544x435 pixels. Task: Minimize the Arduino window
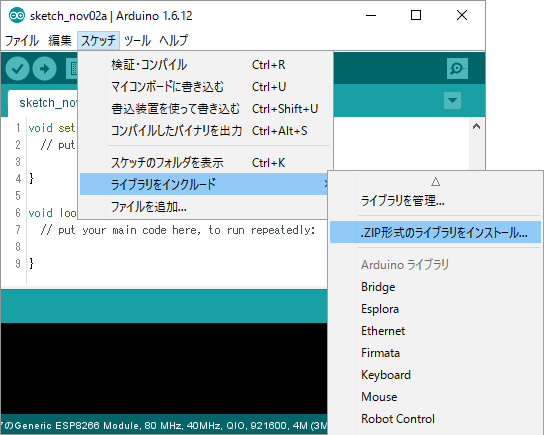pos(371,16)
